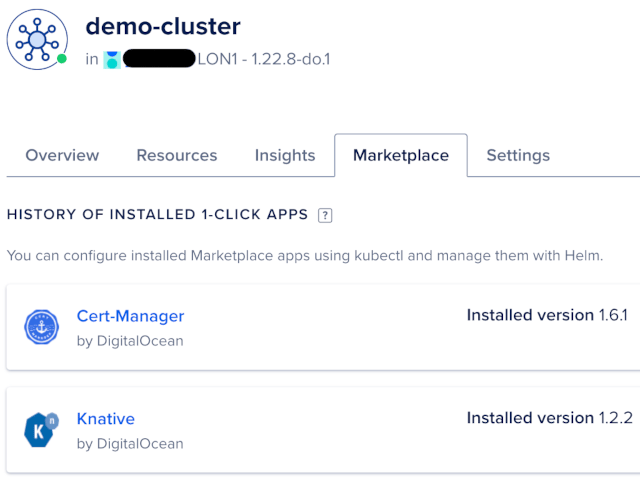The image size is (640, 478).
Task: Switch to the Overview tab
Action: tap(62, 156)
